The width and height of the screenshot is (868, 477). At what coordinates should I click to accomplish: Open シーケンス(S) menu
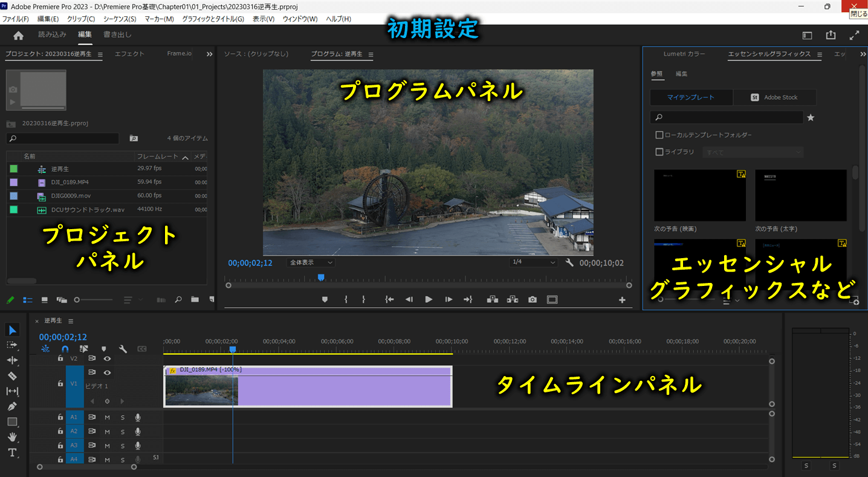120,19
